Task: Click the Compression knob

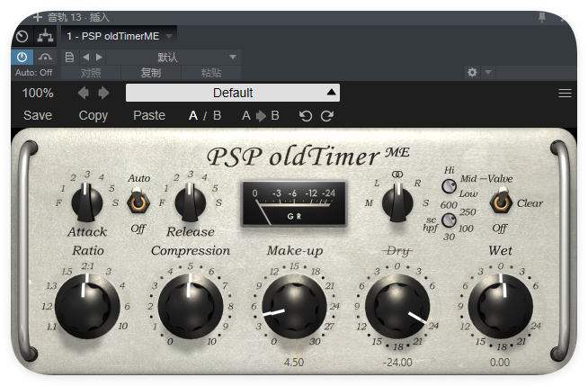Action: coord(191,306)
